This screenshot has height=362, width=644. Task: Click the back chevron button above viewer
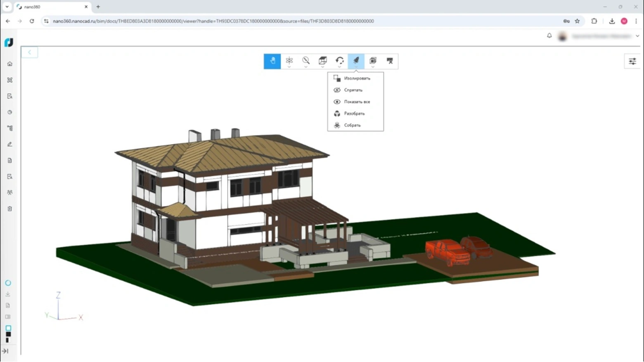(x=29, y=52)
